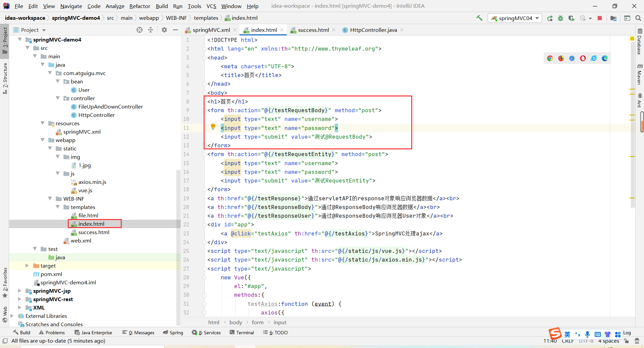Run springMVC04 with rerun icon
The width and height of the screenshot is (644, 348).
(550, 18)
